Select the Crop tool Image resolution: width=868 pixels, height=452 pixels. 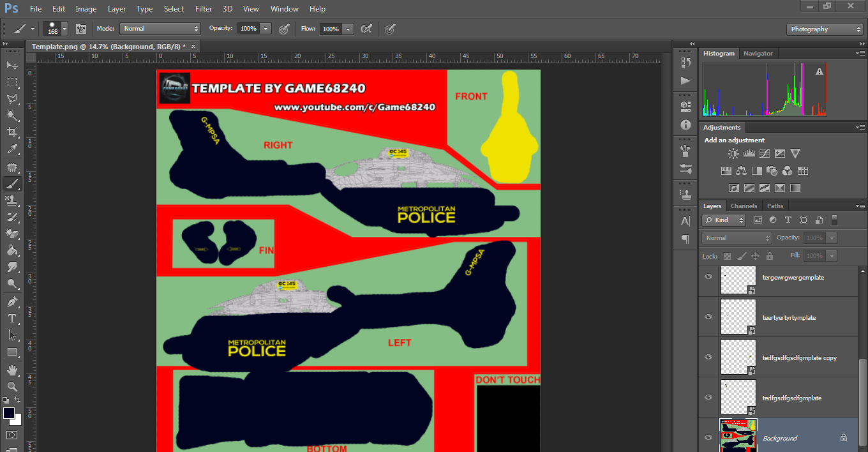[x=11, y=133]
